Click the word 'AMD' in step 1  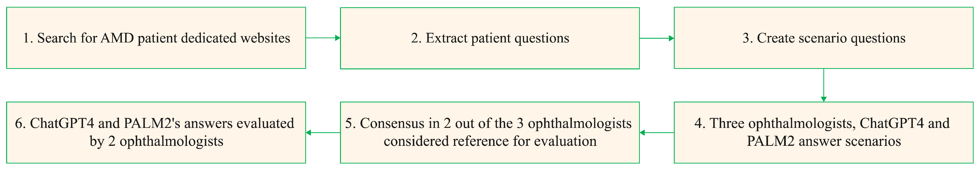117,38
